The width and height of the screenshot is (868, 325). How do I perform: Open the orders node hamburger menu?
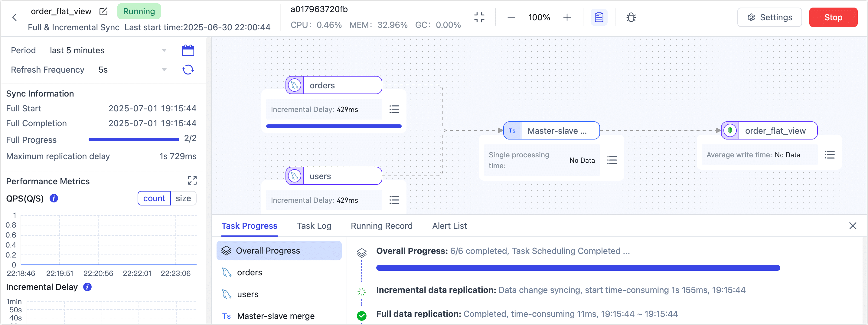tap(394, 109)
